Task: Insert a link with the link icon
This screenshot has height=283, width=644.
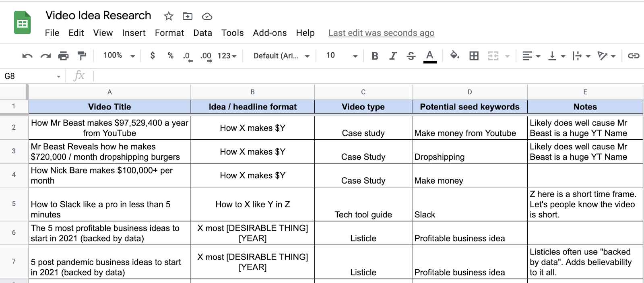Action: pos(634,56)
